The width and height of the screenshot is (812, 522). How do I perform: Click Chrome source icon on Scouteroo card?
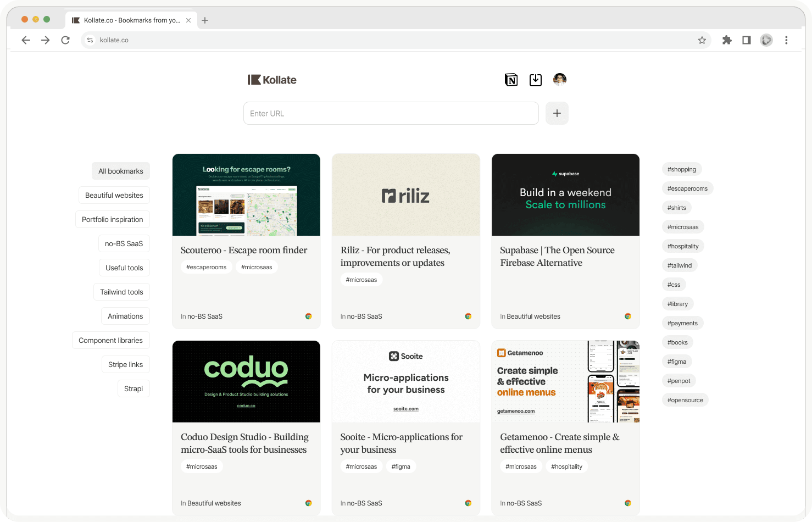pos(309,316)
